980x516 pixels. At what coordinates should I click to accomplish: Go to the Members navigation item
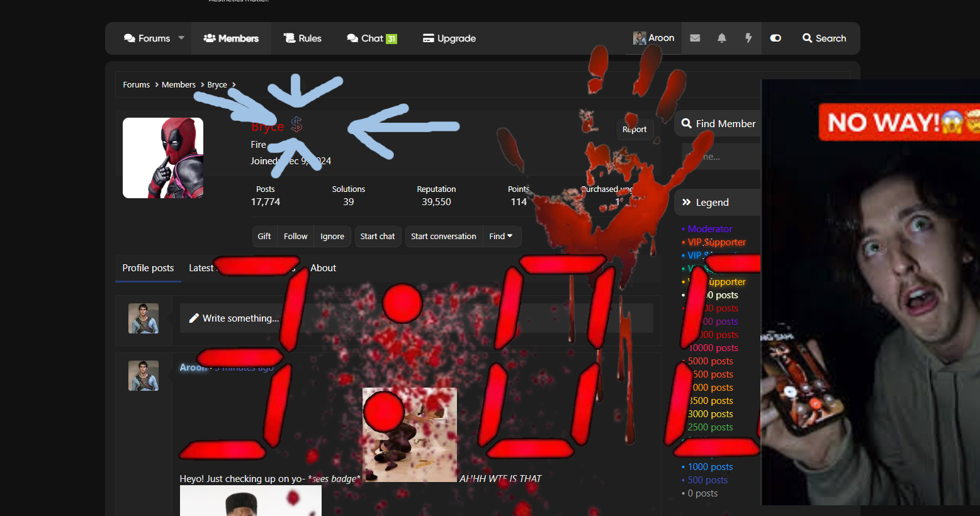(x=231, y=38)
